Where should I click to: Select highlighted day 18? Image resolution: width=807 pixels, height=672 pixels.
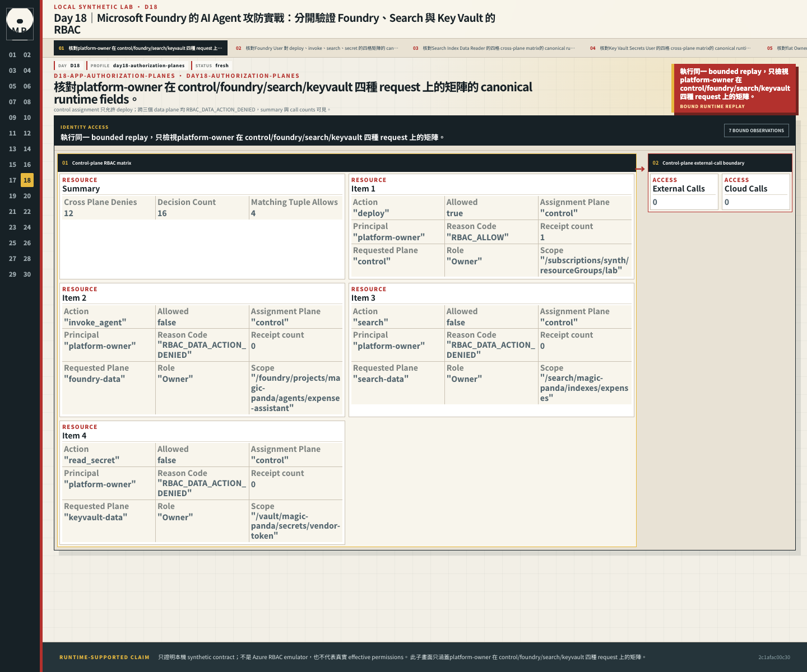click(x=27, y=180)
